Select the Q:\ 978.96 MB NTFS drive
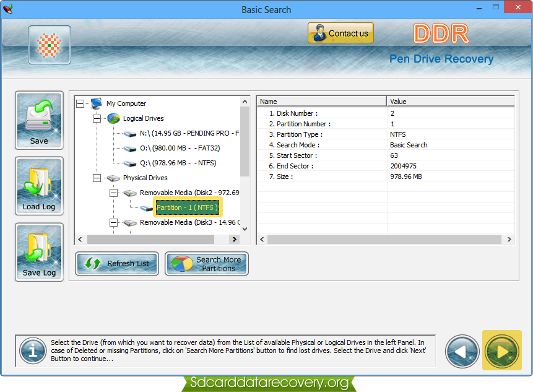 click(x=178, y=163)
